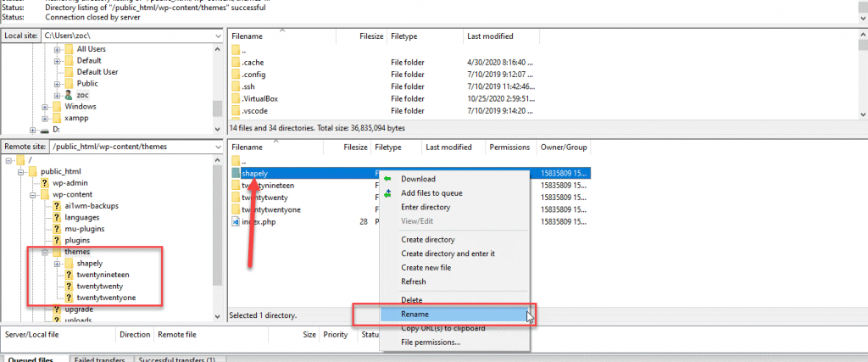Click Refresh in the context menu
This screenshot has height=362, width=868.
point(414,281)
